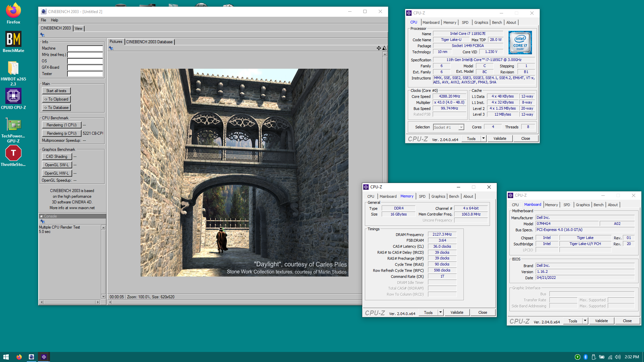
Task: Open the 2:32 PM taskbar clock
Action: [632, 357]
